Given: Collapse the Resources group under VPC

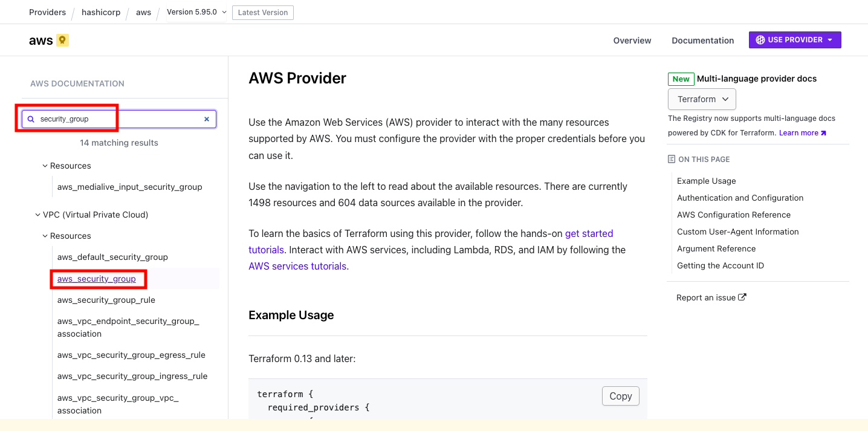Looking at the screenshot, I should [x=45, y=236].
